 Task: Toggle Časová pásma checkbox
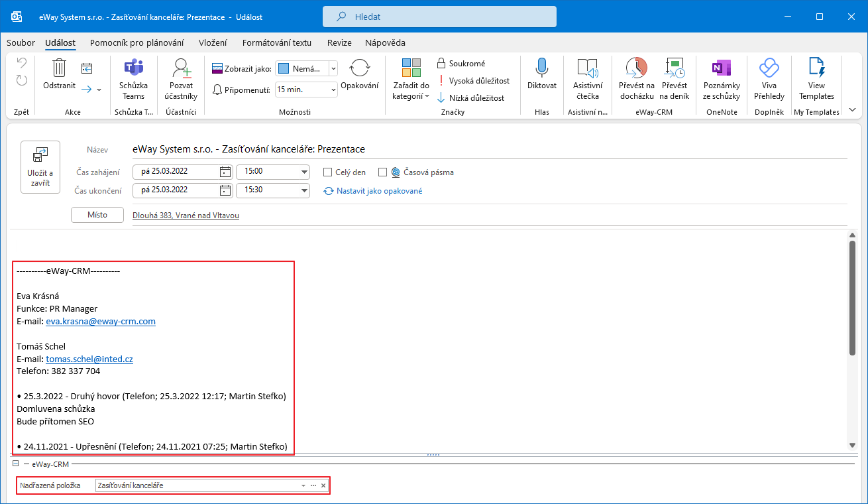[382, 172]
